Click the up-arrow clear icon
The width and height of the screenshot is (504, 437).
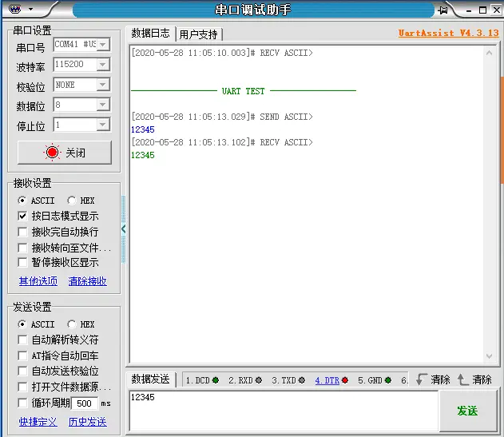click(x=462, y=379)
